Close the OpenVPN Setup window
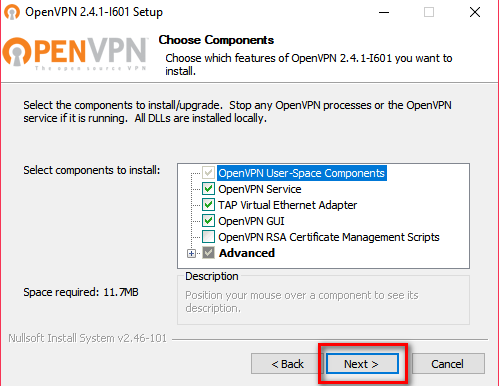The width and height of the screenshot is (499, 386). 475,12
